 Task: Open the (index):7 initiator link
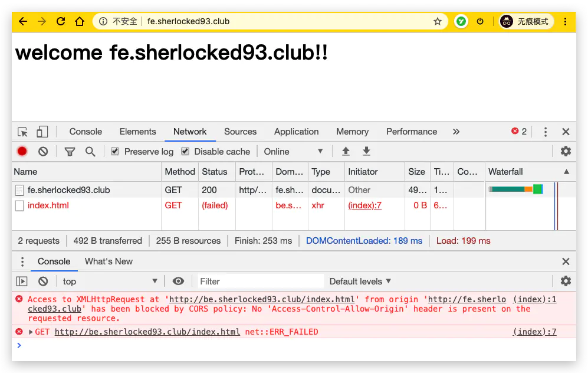[364, 205]
